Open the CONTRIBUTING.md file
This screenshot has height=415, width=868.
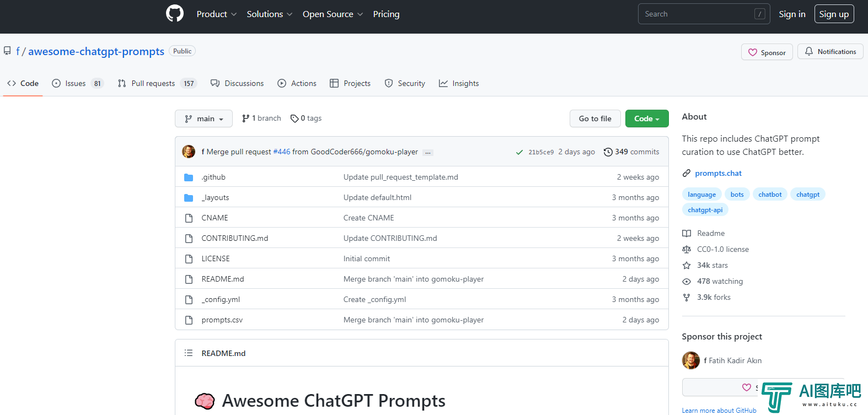point(235,239)
